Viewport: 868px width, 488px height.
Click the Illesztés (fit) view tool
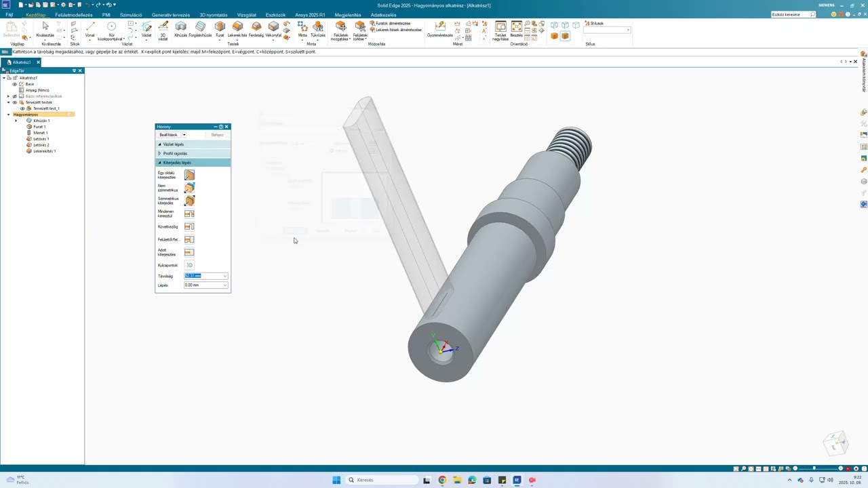click(x=517, y=28)
